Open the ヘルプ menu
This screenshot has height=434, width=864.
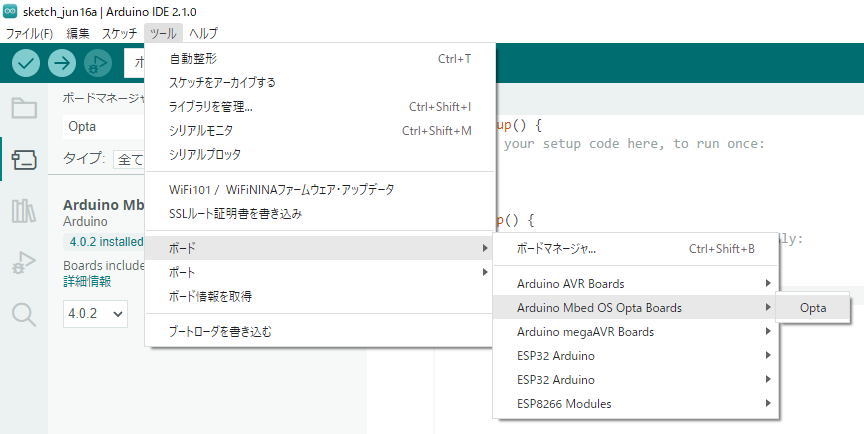[x=203, y=34]
